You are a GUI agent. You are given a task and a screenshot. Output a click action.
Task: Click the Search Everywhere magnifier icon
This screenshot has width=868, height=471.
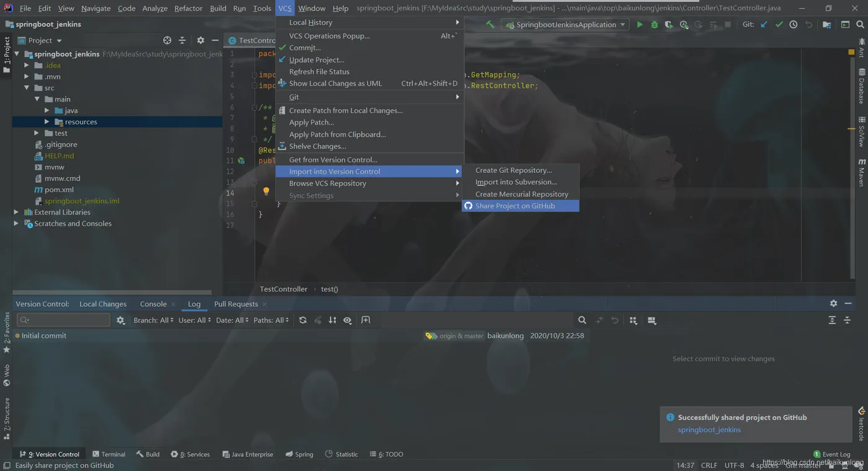(x=860, y=25)
